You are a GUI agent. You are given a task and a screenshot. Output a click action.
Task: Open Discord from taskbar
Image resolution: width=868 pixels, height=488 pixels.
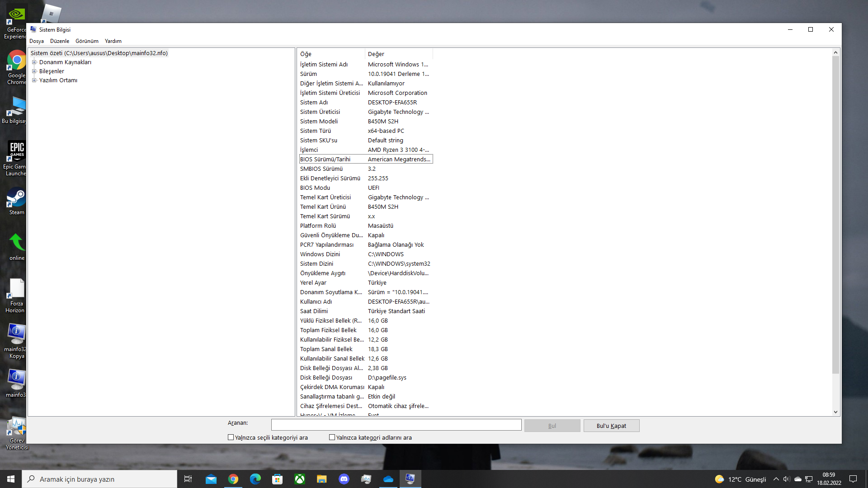[344, 479]
